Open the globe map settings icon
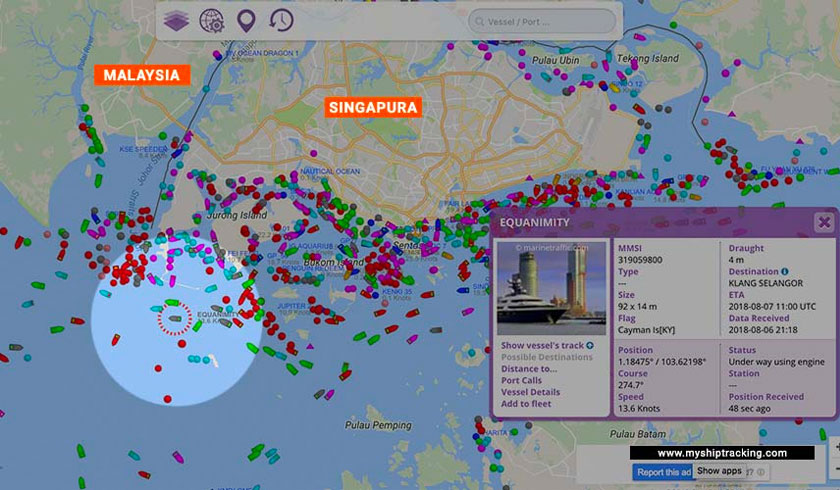This screenshot has height=490, width=840. [211, 20]
